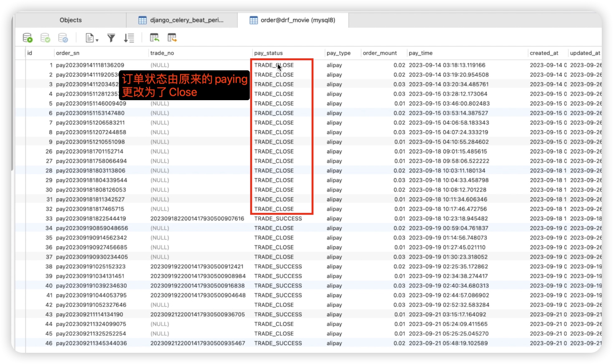
Task: Select cell pay202309151153147480
Action: [90, 113]
